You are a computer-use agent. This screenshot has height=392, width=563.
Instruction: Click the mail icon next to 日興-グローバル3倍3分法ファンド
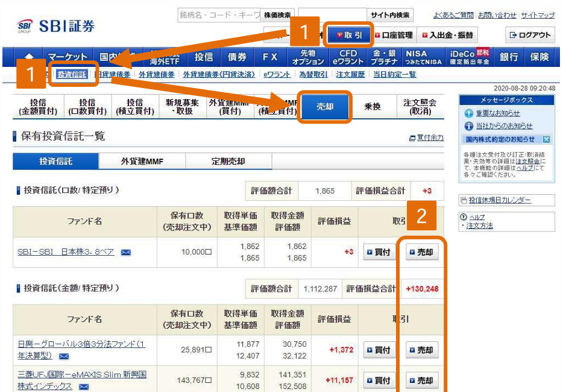point(64,356)
